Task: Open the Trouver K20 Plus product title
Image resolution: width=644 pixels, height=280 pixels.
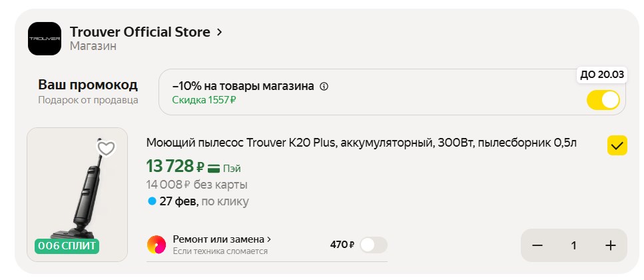Action: point(361,143)
